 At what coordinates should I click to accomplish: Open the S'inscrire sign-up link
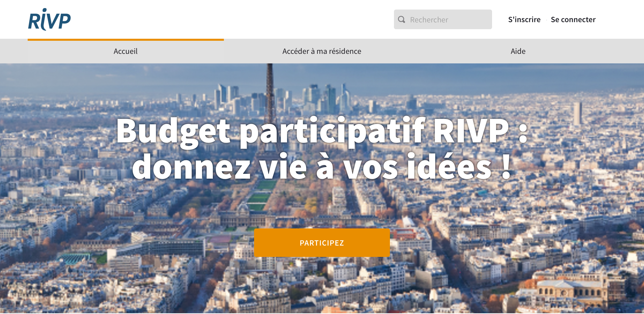coord(524,19)
